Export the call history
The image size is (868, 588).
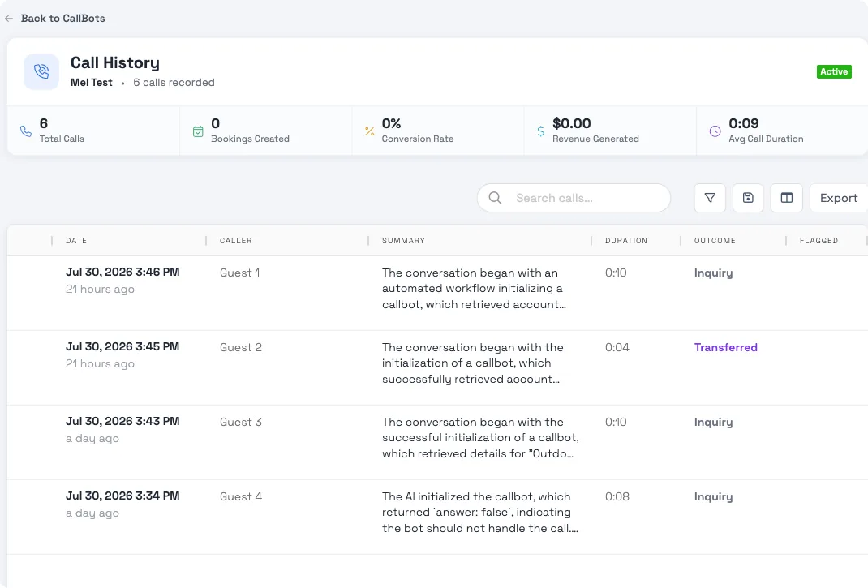click(839, 198)
